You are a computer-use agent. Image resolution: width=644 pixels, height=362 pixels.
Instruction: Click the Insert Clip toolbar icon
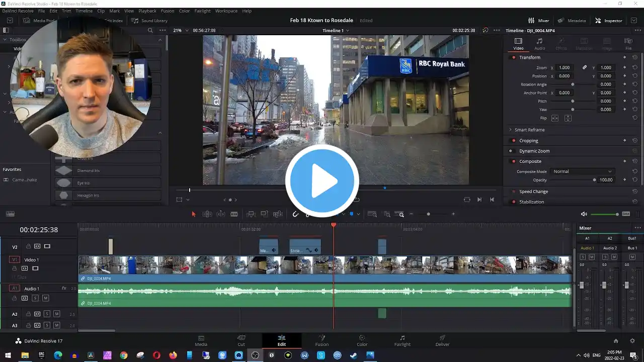coord(251,214)
